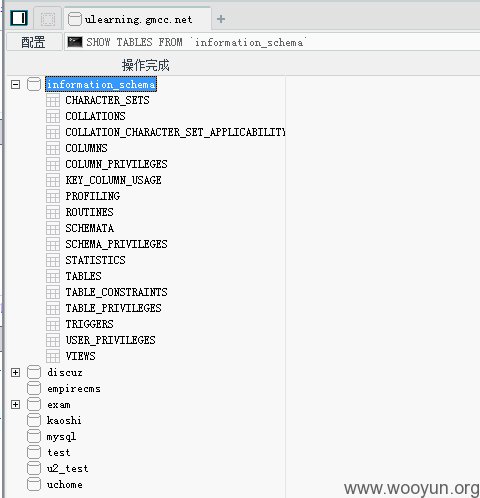The image size is (480, 498).
Task: Click the empirecms database icon
Action: point(34,388)
